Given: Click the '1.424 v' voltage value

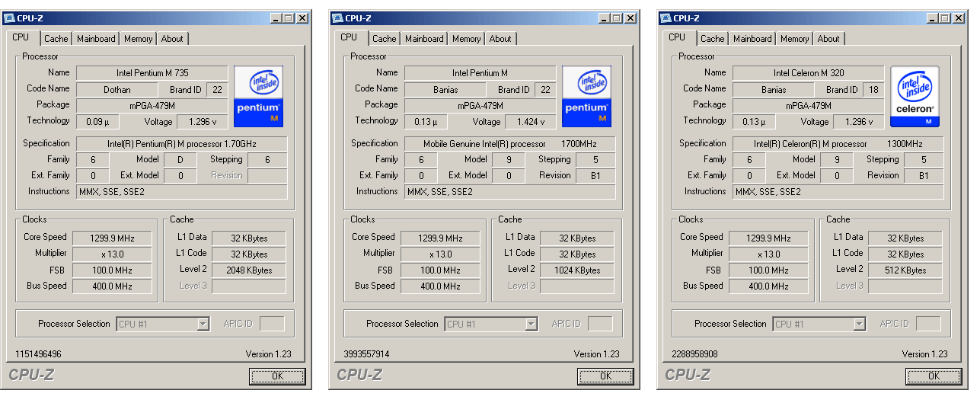Looking at the screenshot, I should tap(531, 122).
